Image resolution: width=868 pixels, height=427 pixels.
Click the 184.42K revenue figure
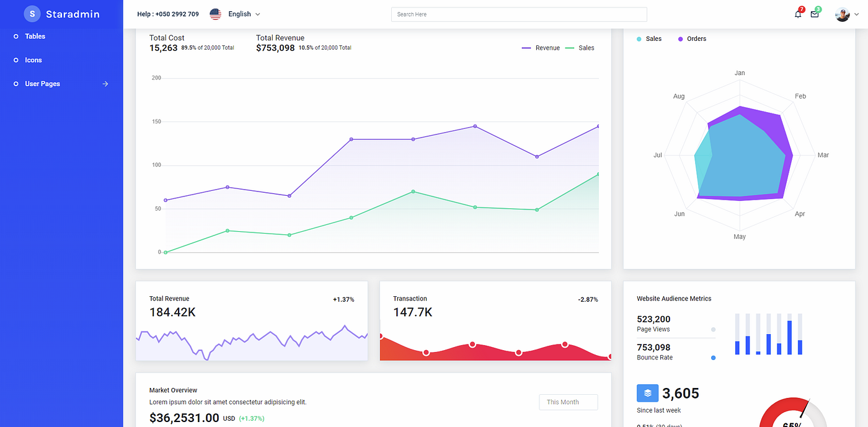(172, 312)
